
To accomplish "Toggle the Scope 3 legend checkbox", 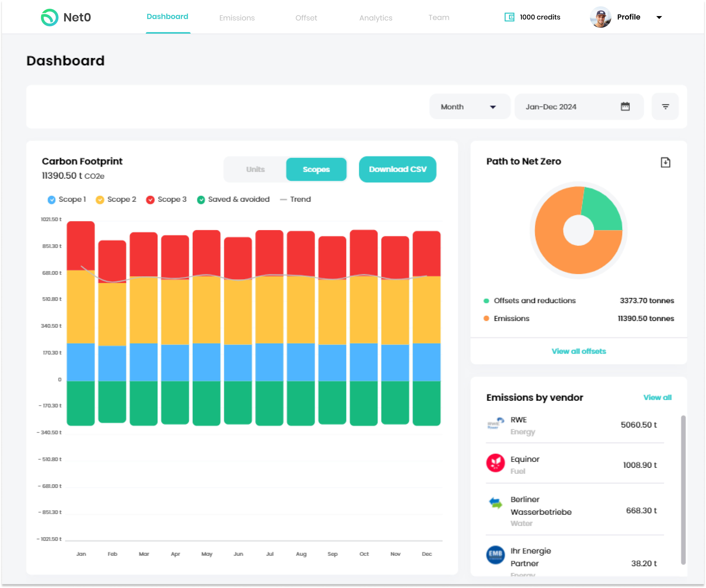I will 150,200.
